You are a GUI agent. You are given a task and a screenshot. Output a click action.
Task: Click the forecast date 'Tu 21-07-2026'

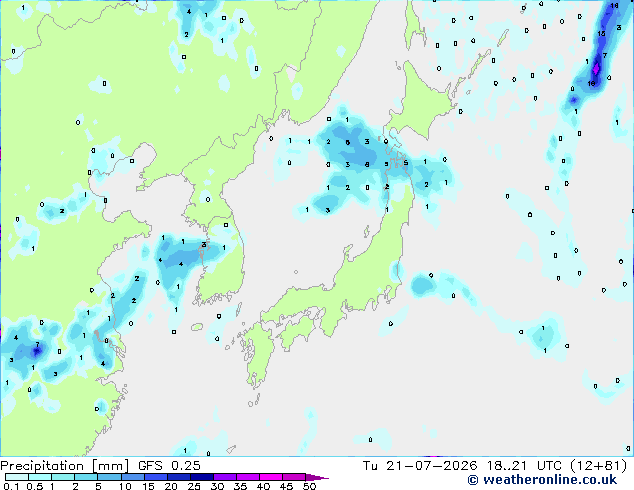coord(420,466)
